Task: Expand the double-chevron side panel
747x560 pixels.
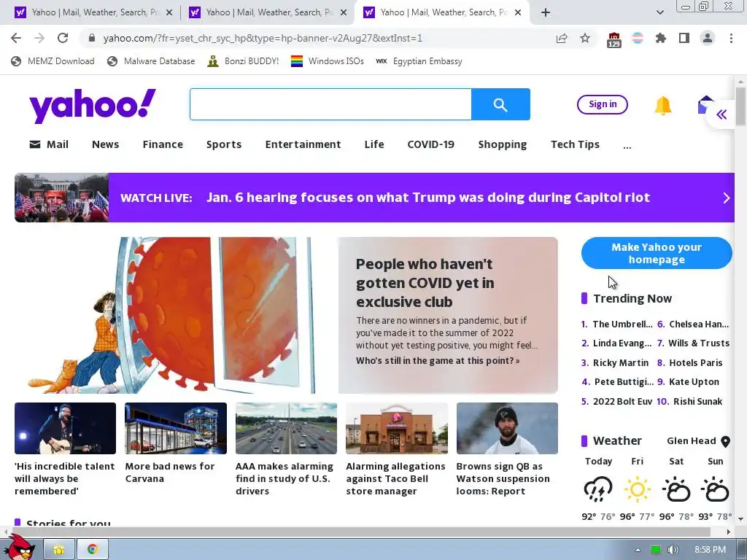Action: [x=721, y=114]
